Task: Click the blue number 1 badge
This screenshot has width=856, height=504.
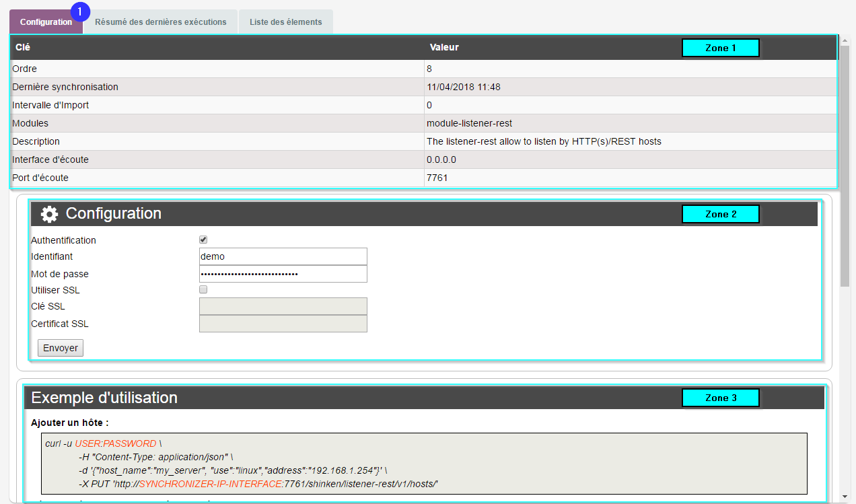Action: pyautogui.click(x=80, y=11)
